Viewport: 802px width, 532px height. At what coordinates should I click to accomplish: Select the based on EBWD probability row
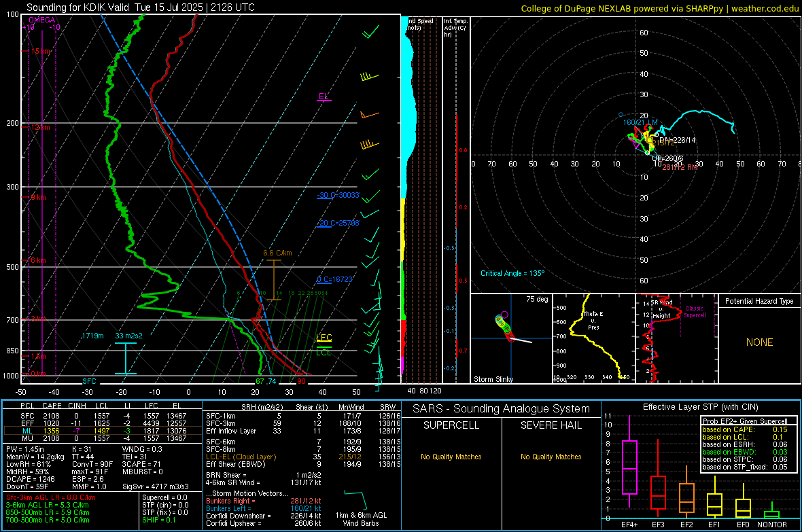coord(745,452)
